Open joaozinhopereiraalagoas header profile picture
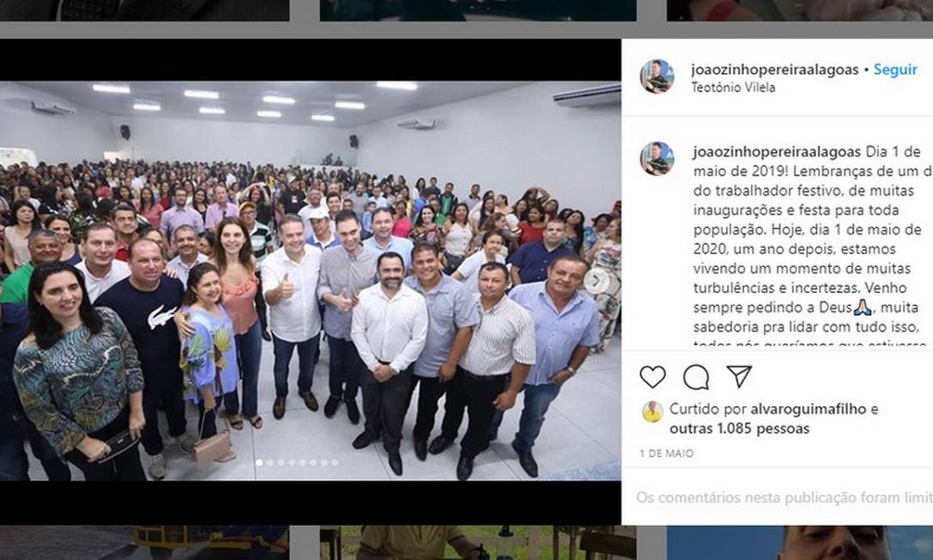The height and width of the screenshot is (560, 933). (x=657, y=76)
